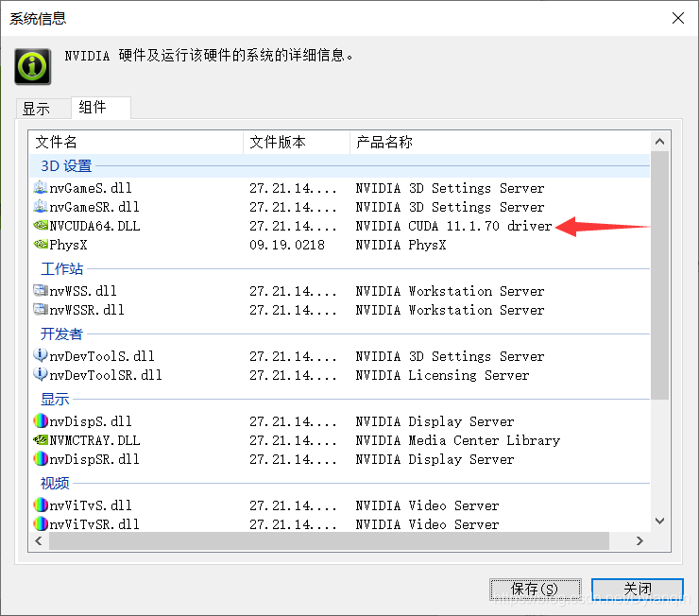
Task: Select the nvWSS.dll file name
Action: click(83, 291)
